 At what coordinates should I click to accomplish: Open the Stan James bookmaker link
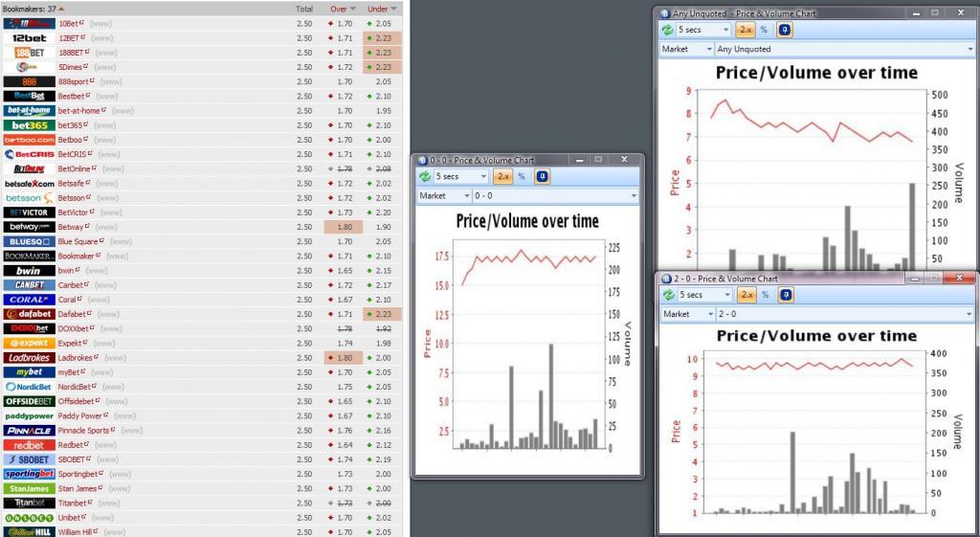[x=79, y=488]
